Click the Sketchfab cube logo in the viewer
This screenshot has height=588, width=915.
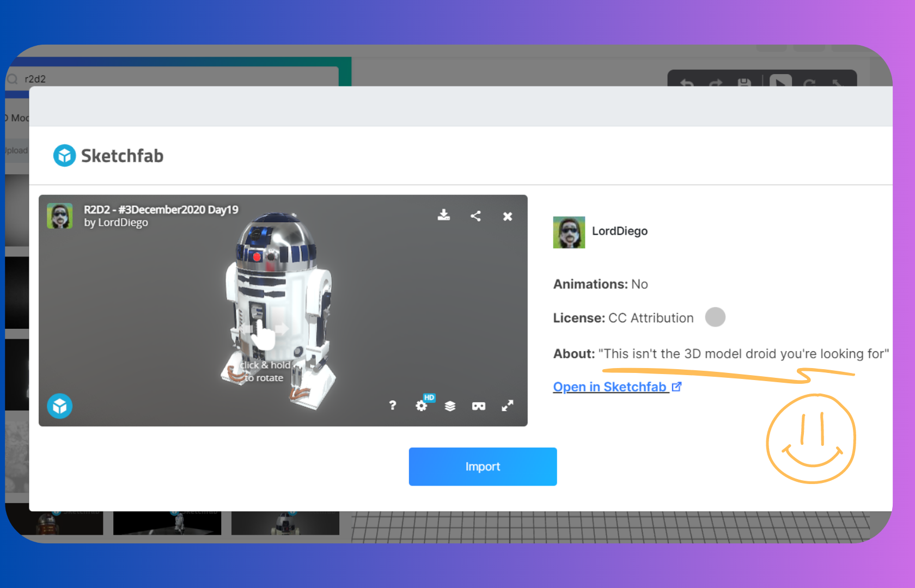(x=60, y=406)
